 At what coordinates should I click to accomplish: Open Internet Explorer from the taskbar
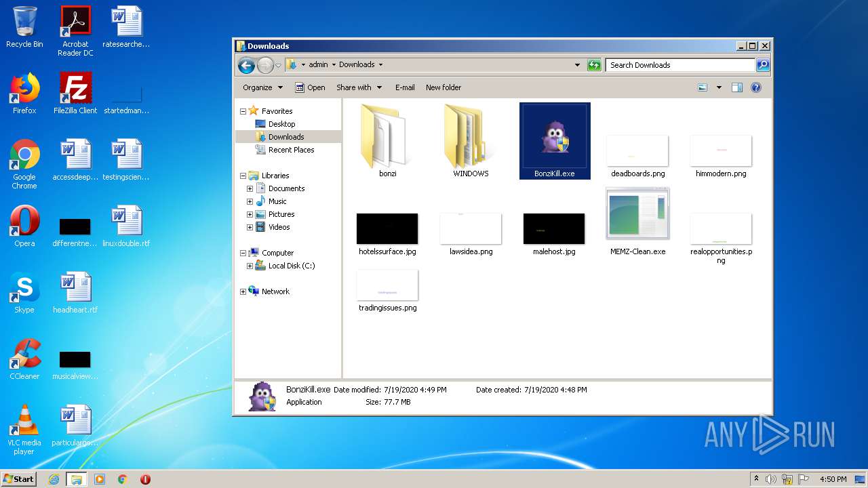pos(54,479)
